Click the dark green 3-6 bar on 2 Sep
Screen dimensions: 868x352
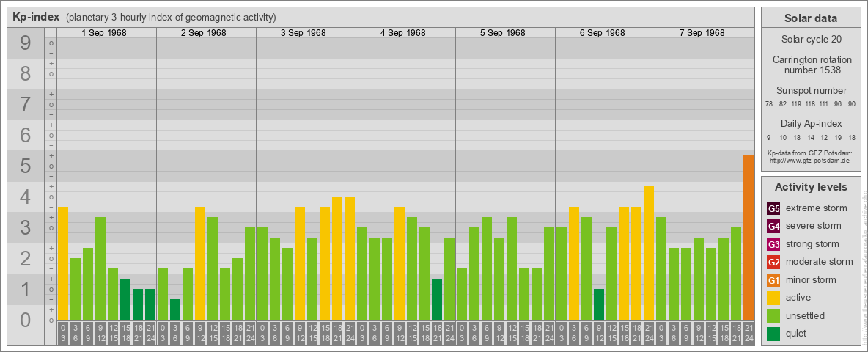click(175, 310)
